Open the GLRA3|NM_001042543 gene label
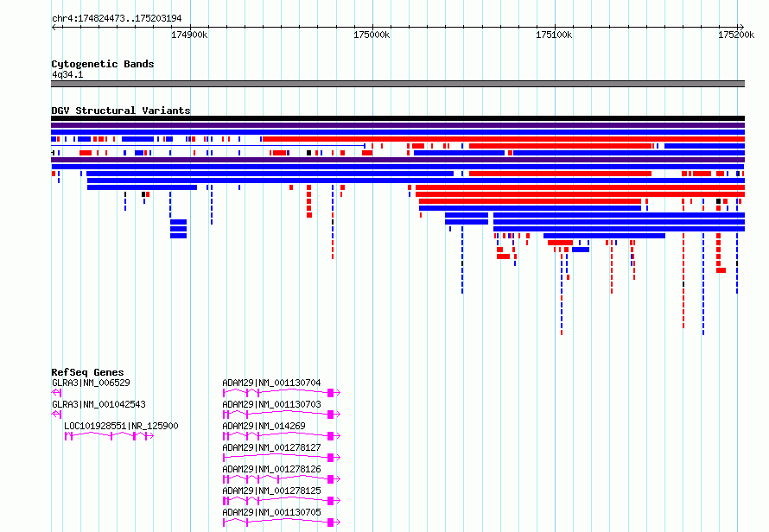Screen dimensions: 769x532 pos(99,404)
